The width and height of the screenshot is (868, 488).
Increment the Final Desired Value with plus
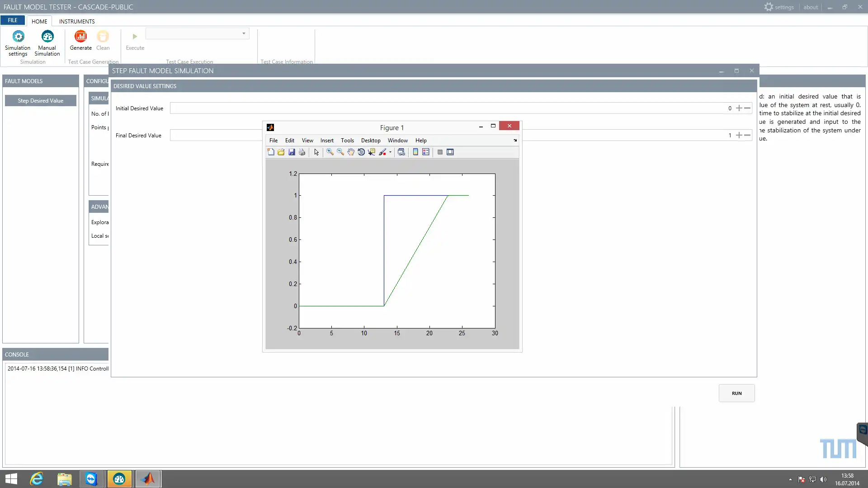pos(739,136)
